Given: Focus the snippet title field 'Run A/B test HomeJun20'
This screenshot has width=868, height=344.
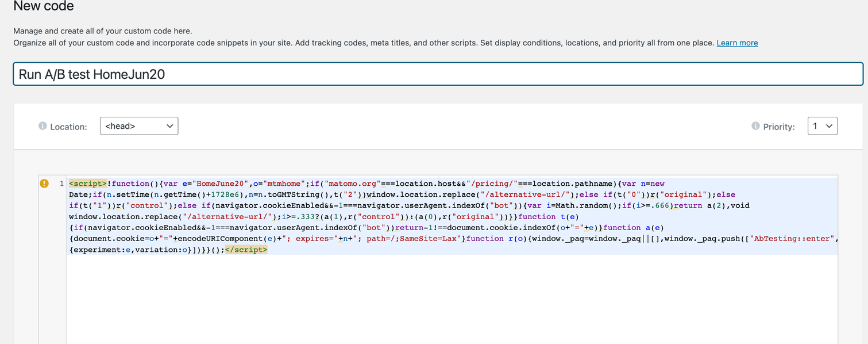Looking at the screenshot, I should 438,74.
